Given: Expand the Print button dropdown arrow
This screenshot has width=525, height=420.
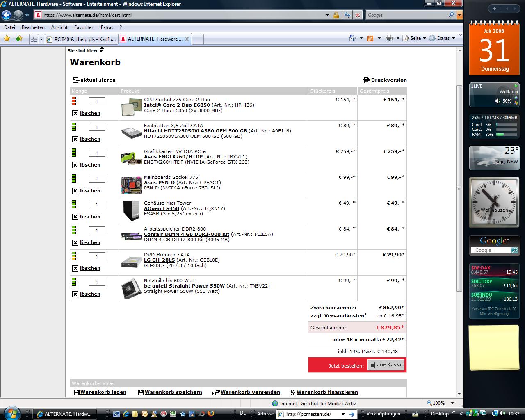Looking at the screenshot, I should 398,38.
